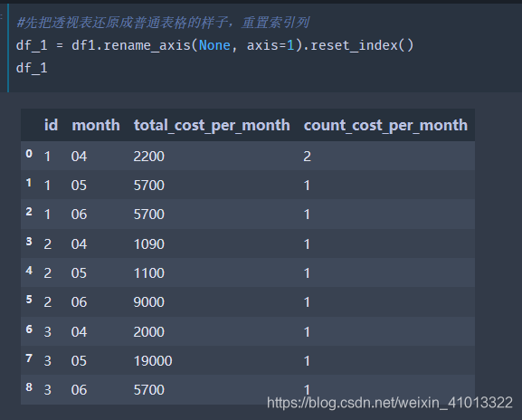Click month value 06 in row 8

tap(79, 390)
